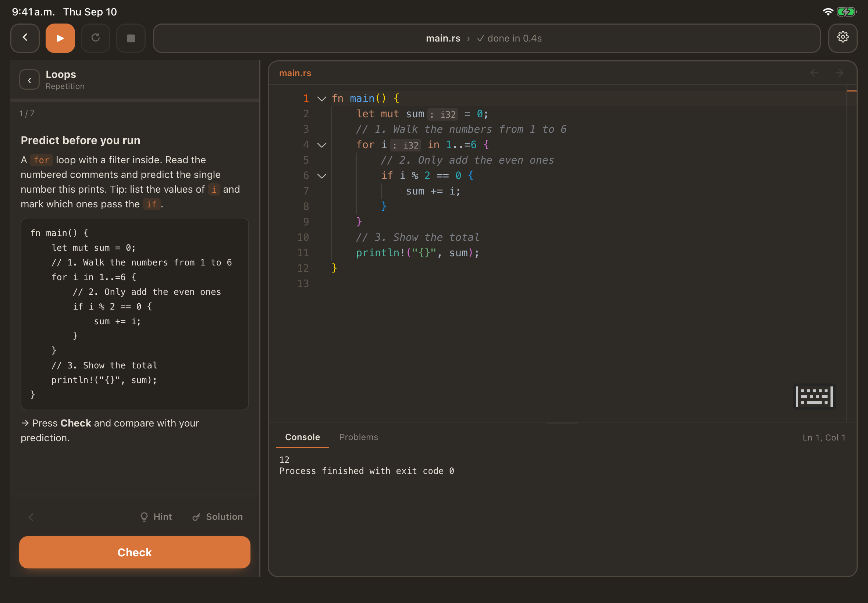Click the lesson progress bar under Loops
The height and width of the screenshot is (603, 868).
point(135,100)
